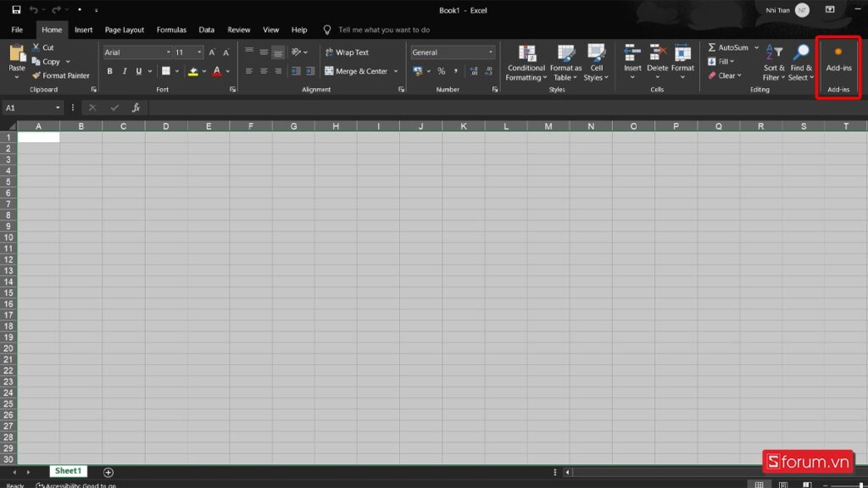Switch to the Formulas tab
This screenshot has height=488, width=868.
tap(171, 30)
